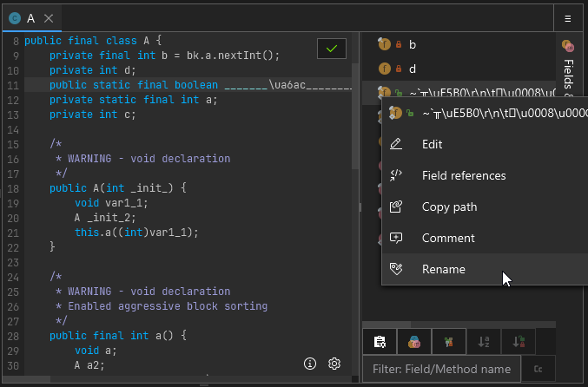Click the green checkmark compile status icon
This screenshot has width=588, height=387.
tap(332, 49)
